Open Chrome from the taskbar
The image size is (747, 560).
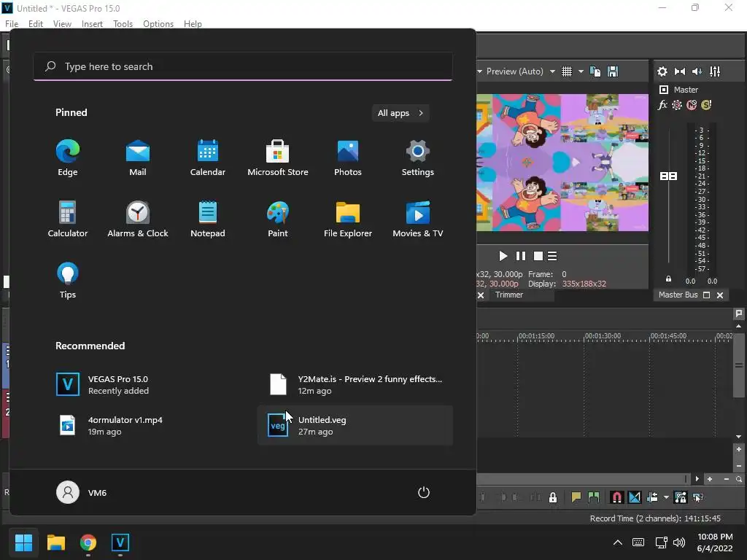[x=88, y=542]
